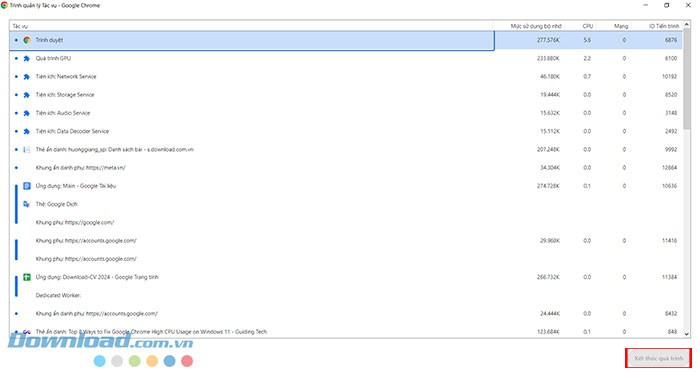
Task: Click the memory value 274.728K
Action: (x=548, y=186)
